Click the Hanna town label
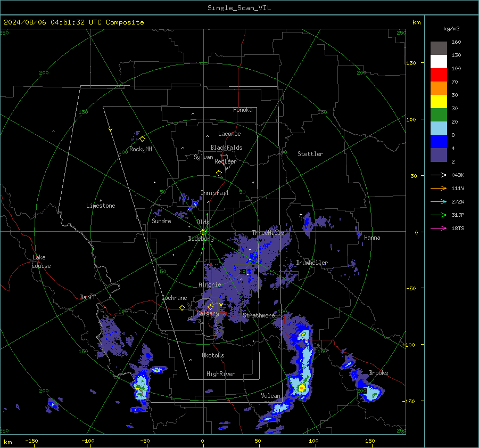Screen dimensions: 479x448 tap(372, 238)
